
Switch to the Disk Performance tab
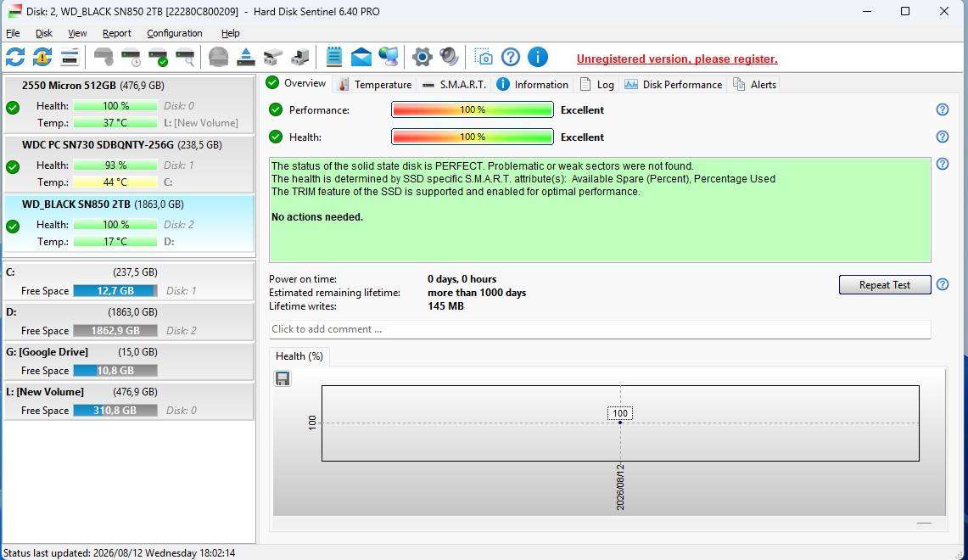click(x=673, y=85)
